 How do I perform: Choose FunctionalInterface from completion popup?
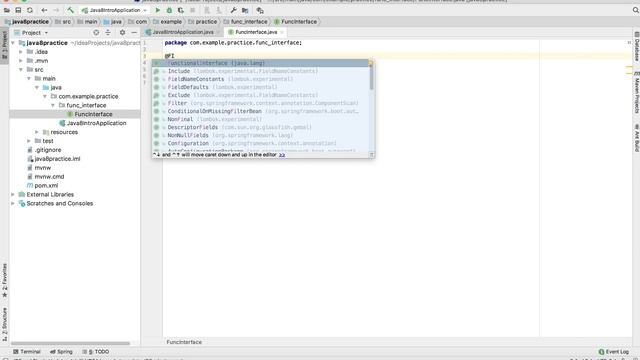coord(260,63)
